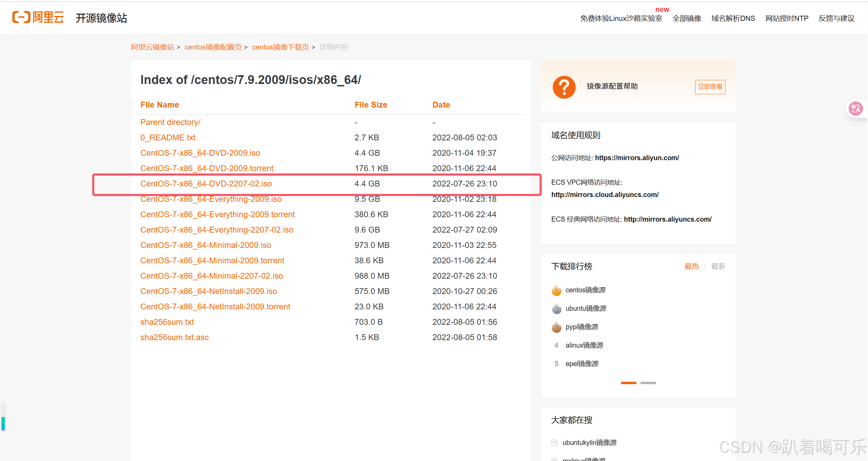Click the Date column header

point(441,105)
